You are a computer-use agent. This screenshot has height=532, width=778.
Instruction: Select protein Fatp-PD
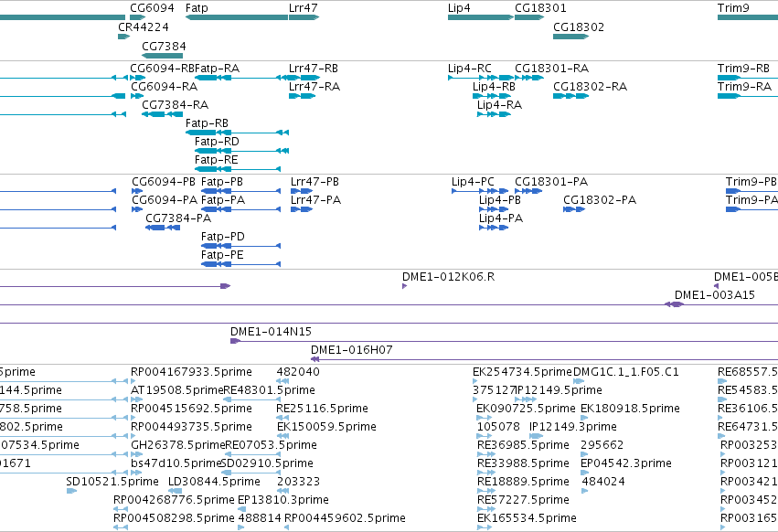(x=240, y=246)
